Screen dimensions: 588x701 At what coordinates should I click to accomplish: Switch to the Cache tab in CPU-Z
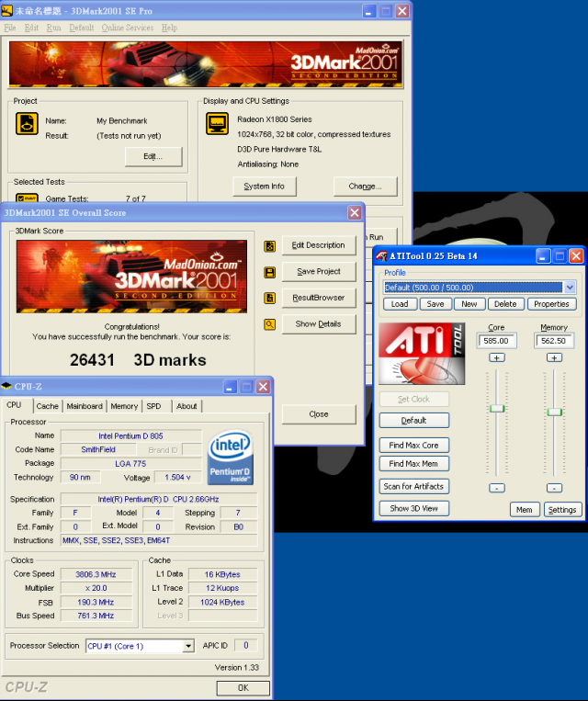click(x=48, y=406)
